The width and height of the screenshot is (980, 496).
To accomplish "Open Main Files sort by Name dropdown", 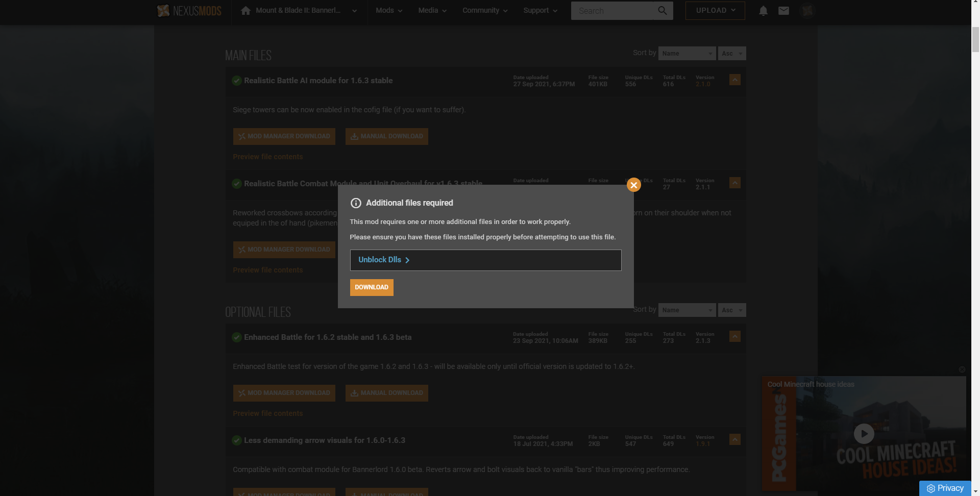I will coord(687,54).
